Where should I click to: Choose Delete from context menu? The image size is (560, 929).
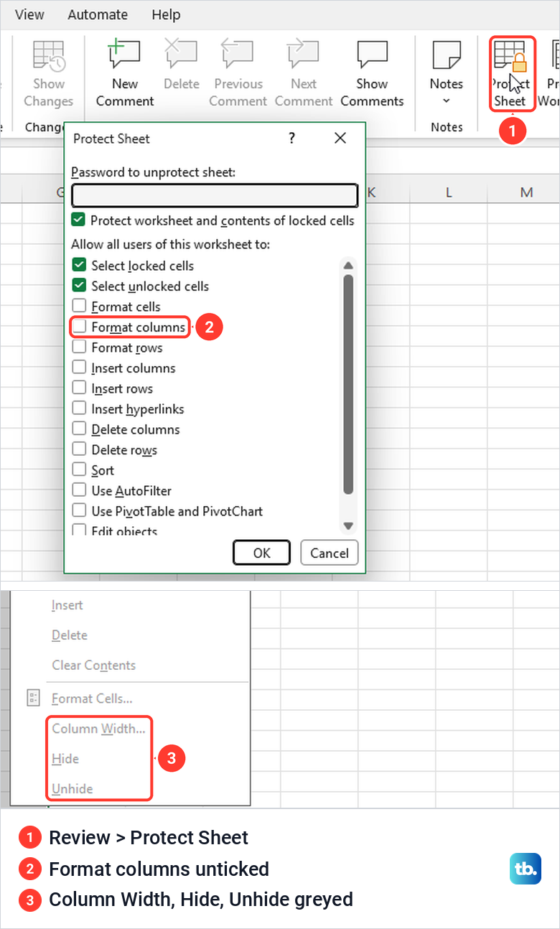click(70, 635)
